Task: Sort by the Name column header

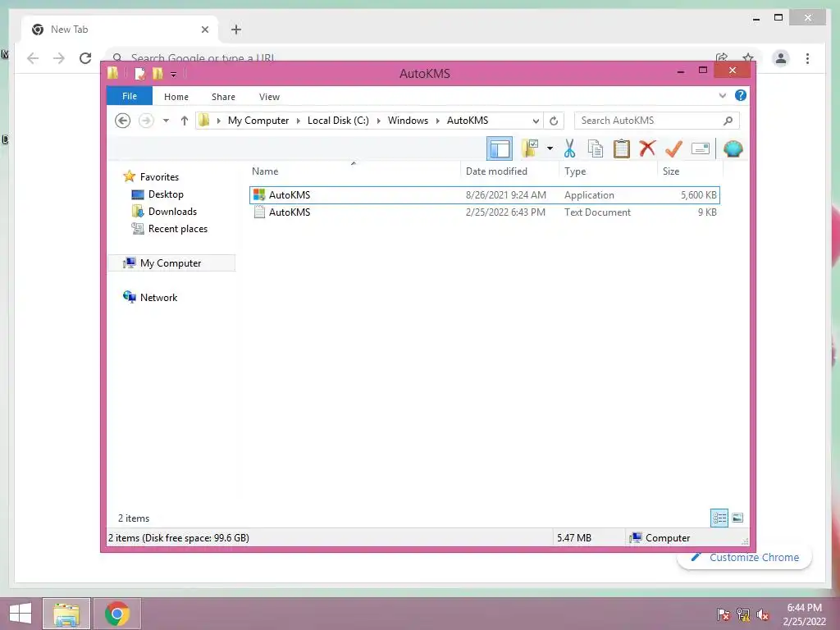Action: pos(354,171)
